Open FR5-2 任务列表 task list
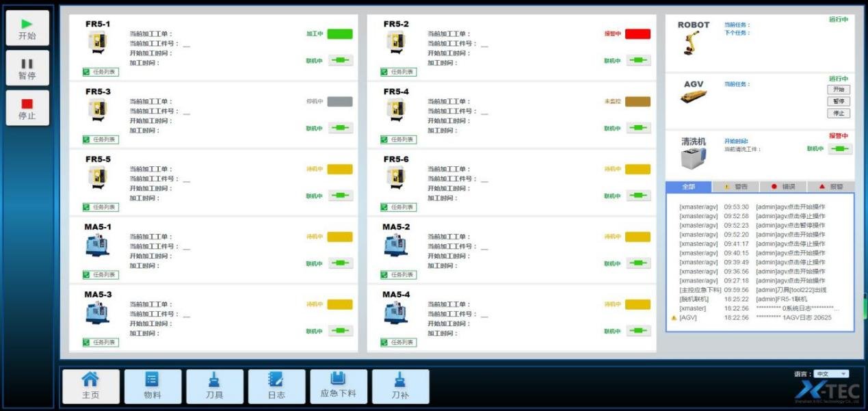The image size is (868, 411). 399,72
